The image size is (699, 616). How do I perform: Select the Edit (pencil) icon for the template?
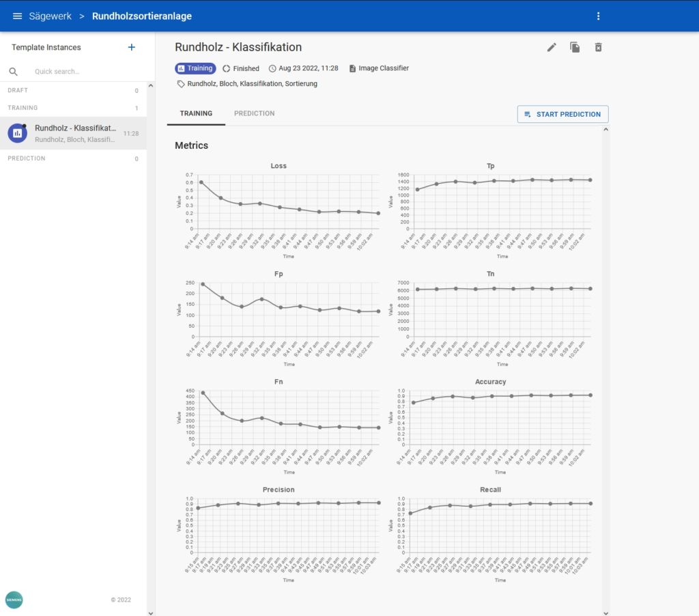[x=552, y=47]
